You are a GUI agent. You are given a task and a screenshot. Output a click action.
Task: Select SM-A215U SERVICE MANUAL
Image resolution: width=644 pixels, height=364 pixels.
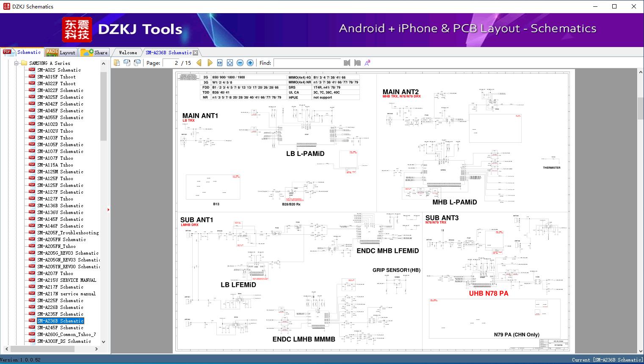click(x=66, y=280)
